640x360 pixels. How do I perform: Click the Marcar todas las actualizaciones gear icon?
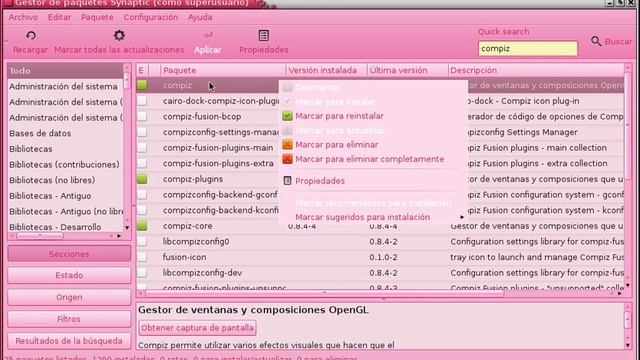coord(119,36)
